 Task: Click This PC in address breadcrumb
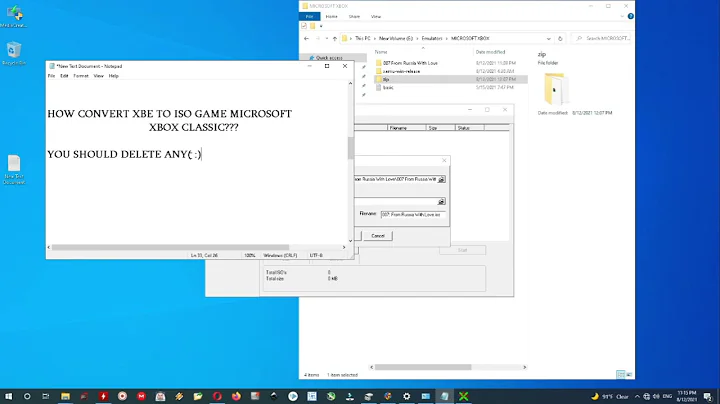(362, 39)
